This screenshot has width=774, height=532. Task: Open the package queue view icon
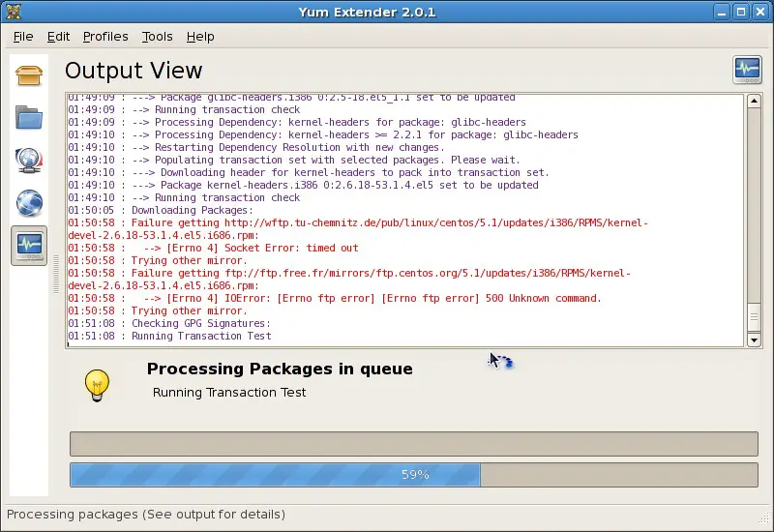[29, 160]
